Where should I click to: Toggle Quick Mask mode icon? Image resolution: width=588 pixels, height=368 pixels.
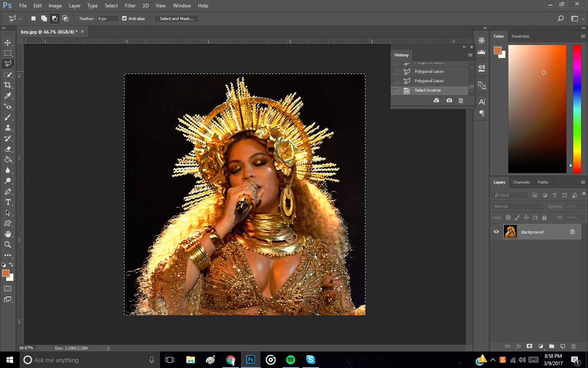pyautogui.click(x=8, y=288)
